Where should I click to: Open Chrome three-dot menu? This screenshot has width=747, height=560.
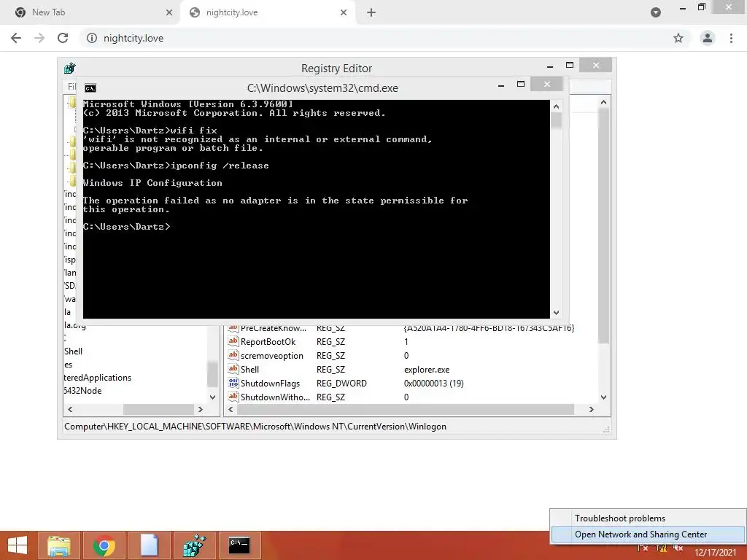[x=731, y=38]
